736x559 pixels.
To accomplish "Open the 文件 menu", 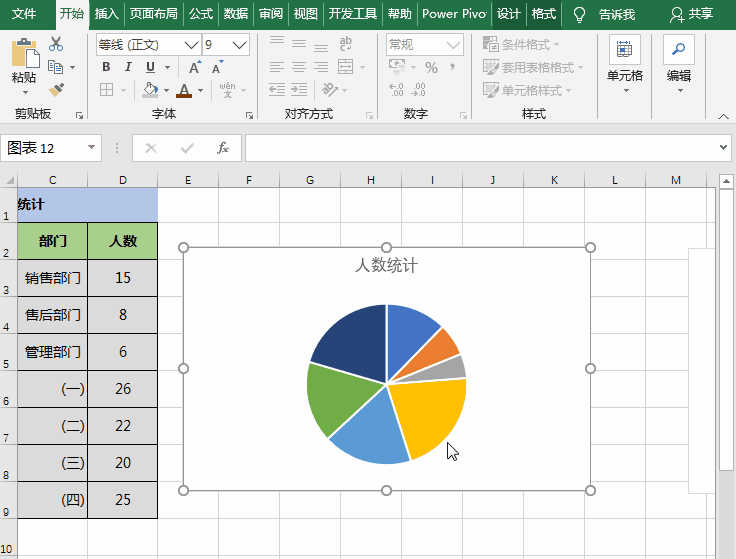I will click(24, 14).
